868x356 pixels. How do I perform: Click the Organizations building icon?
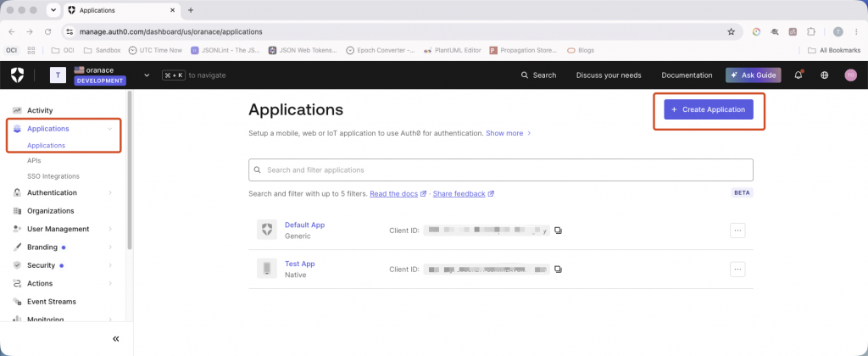pos(17,211)
